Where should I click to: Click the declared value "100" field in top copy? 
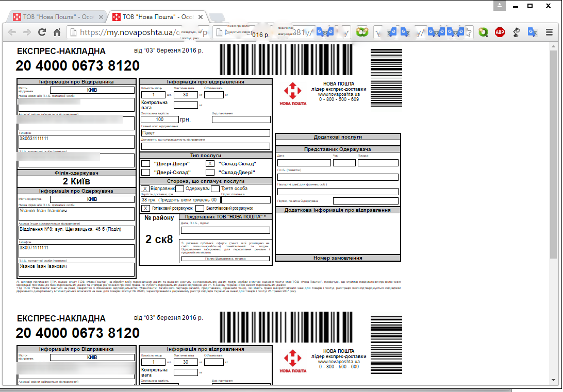160,120
